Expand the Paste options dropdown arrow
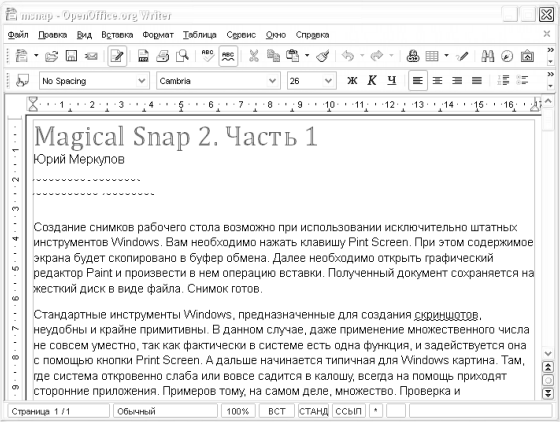Screen dimensions: 560x422 pos(307,56)
